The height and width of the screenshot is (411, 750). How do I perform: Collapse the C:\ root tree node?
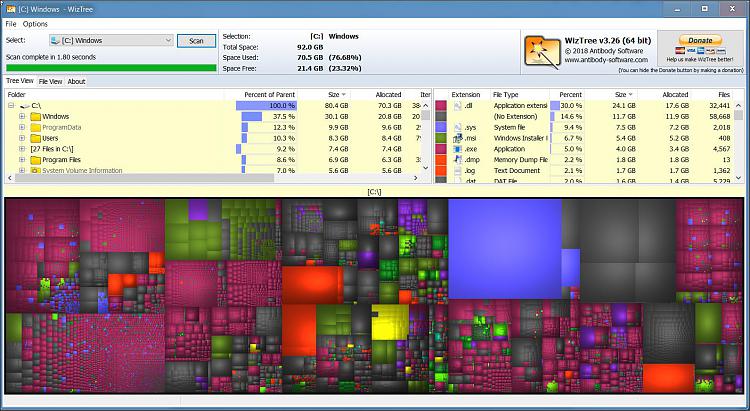11,106
